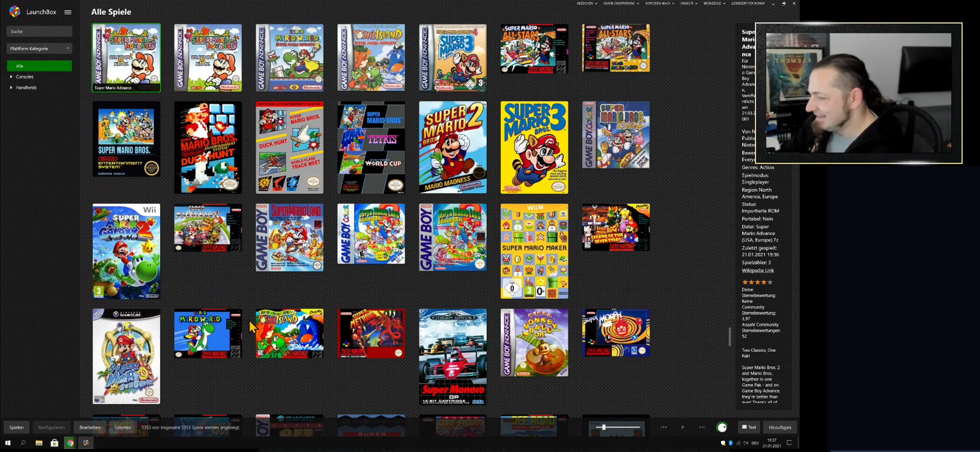Click the green volume knob
Viewport: 980px width, 452px height.
(x=722, y=427)
